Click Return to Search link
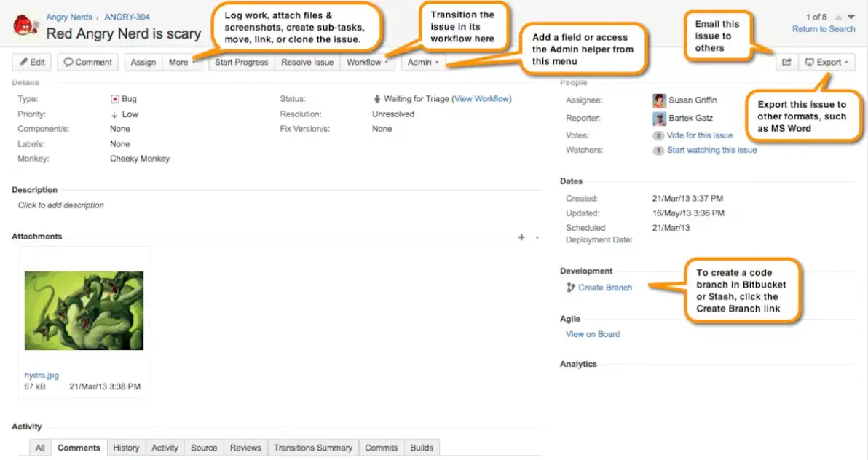Image resolution: width=868 pixels, height=460 pixels. (823, 29)
